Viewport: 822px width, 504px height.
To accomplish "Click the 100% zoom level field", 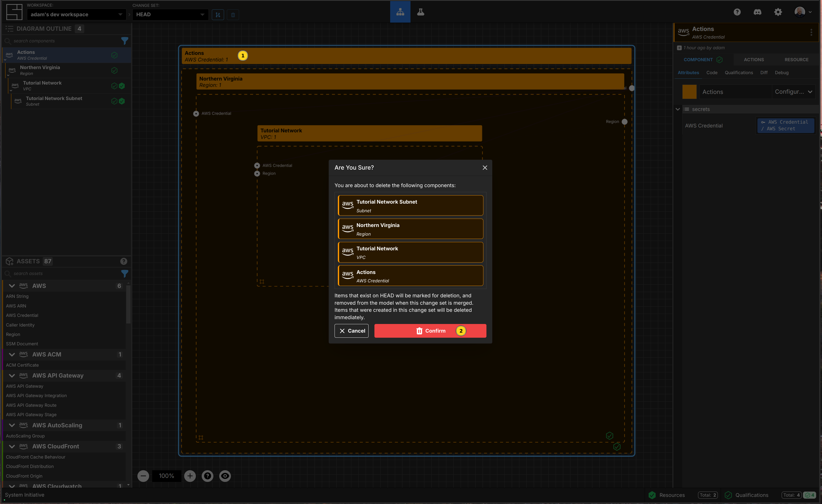I will (166, 476).
